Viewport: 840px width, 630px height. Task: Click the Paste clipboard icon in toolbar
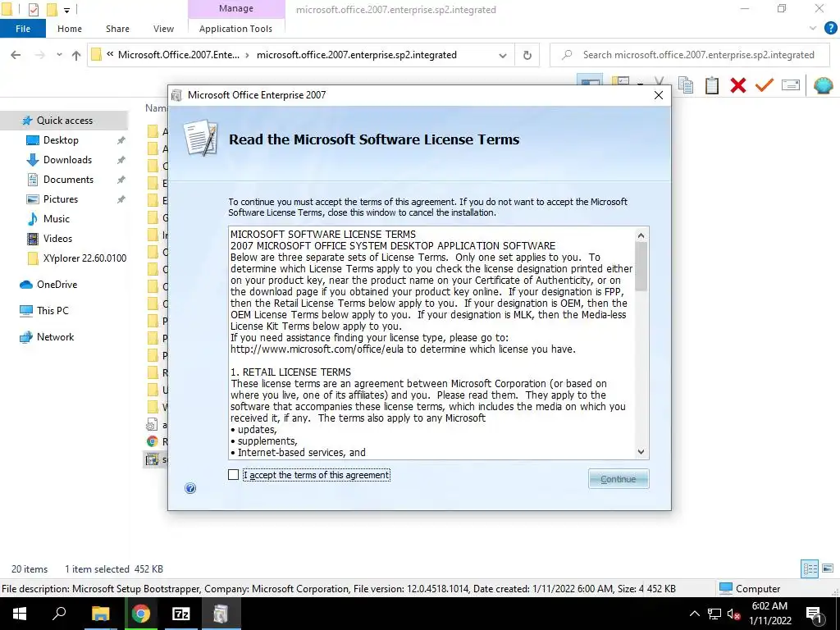click(711, 85)
